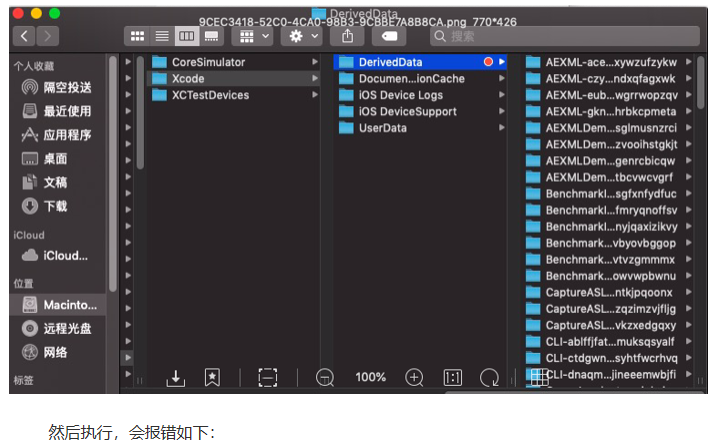The height and width of the screenshot is (448, 719).
Task: Click the Edit Tags toolbar button
Action: (389, 36)
